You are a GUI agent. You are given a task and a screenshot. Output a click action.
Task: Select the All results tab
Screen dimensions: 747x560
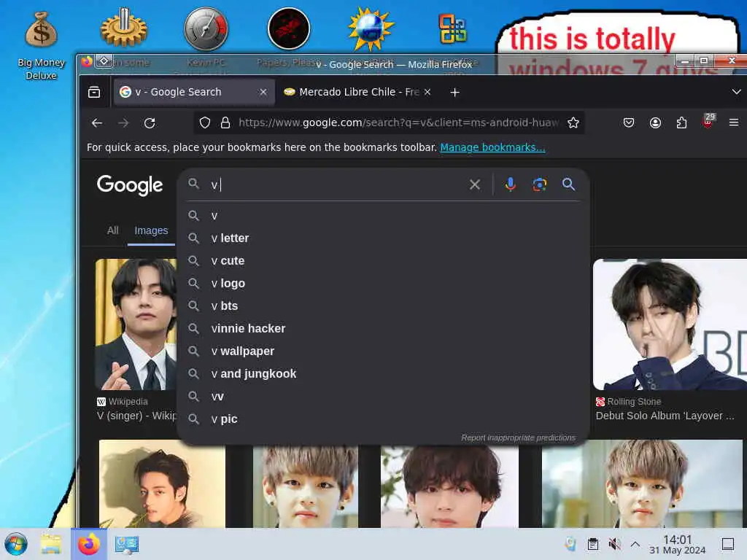pos(113,230)
